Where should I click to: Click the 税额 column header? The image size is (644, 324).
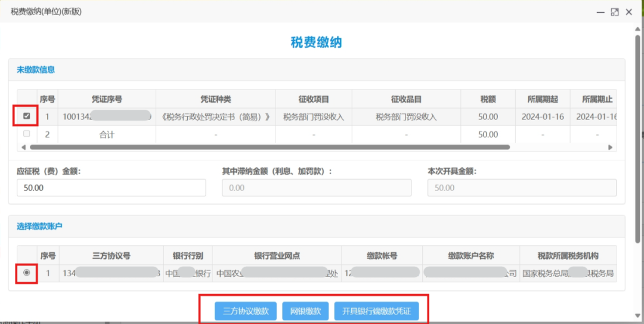coord(488,99)
